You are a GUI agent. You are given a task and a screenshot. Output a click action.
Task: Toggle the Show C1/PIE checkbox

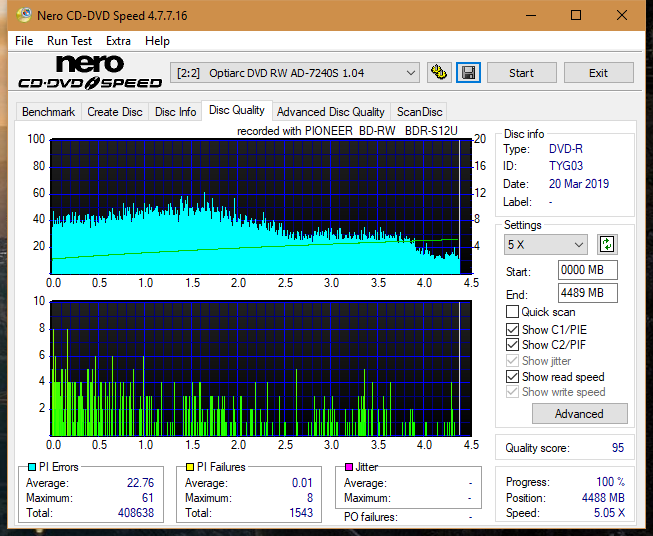click(512, 329)
